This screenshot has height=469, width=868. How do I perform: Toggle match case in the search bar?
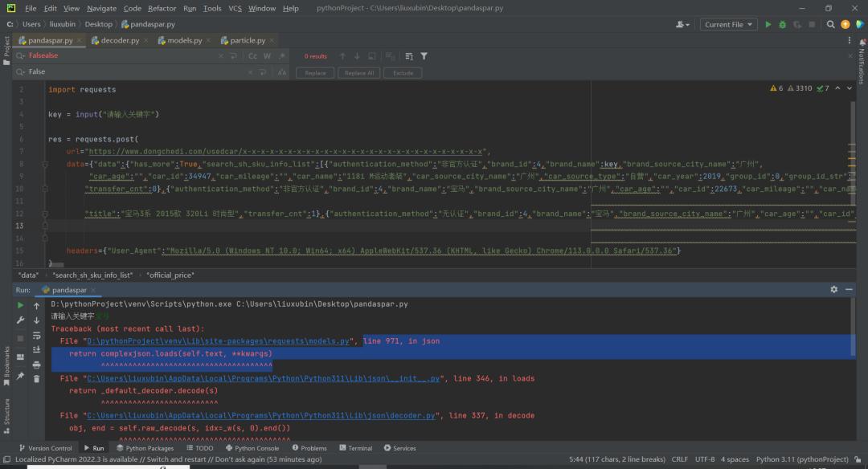[x=252, y=55]
